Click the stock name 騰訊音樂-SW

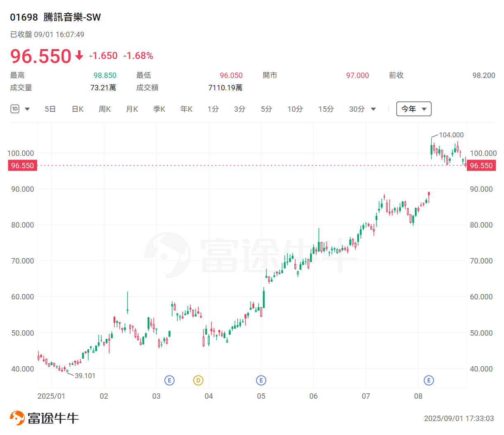(x=71, y=17)
